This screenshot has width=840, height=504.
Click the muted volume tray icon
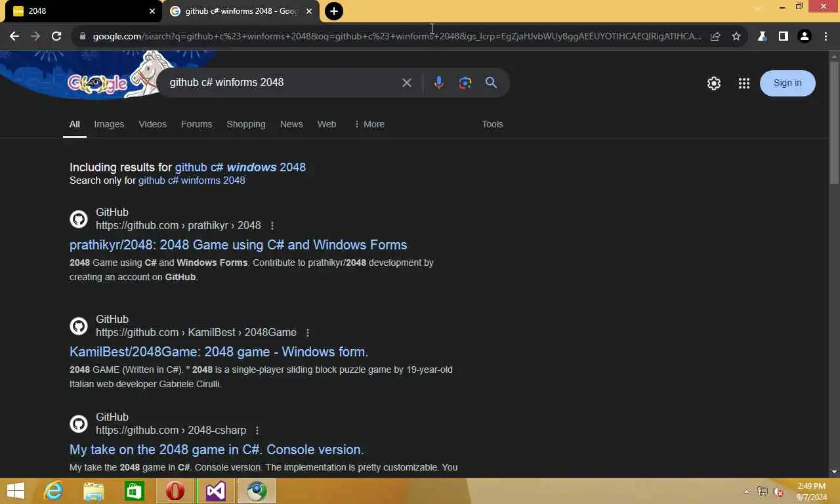click(778, 492)
